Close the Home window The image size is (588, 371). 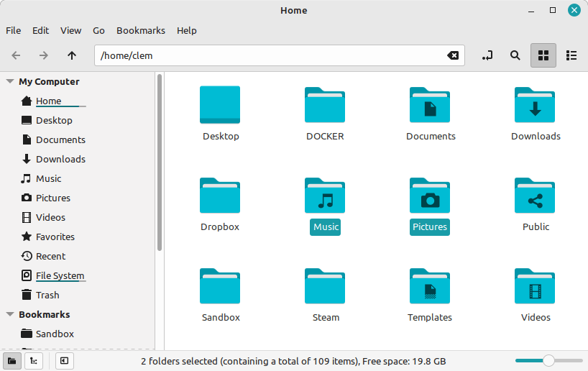point(574,10)
